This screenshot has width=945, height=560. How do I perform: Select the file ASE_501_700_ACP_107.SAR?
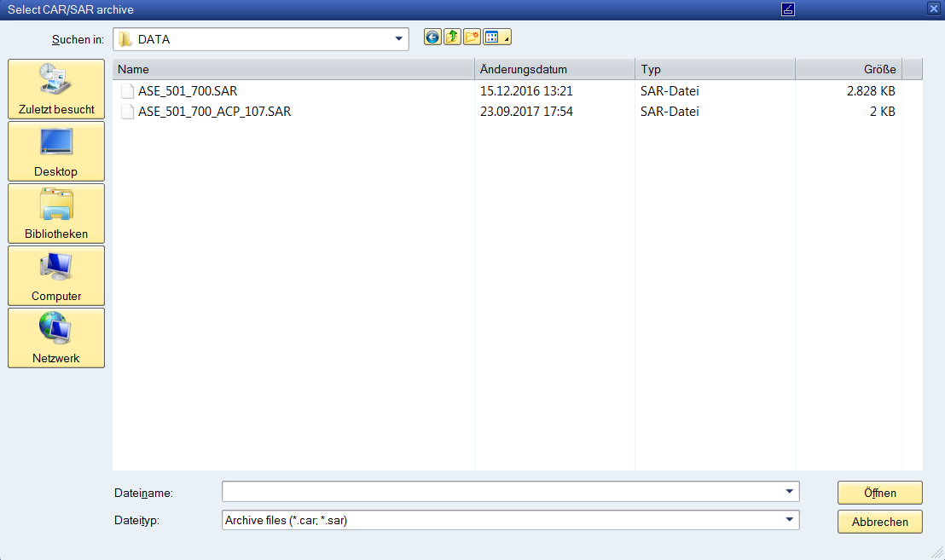213,111
